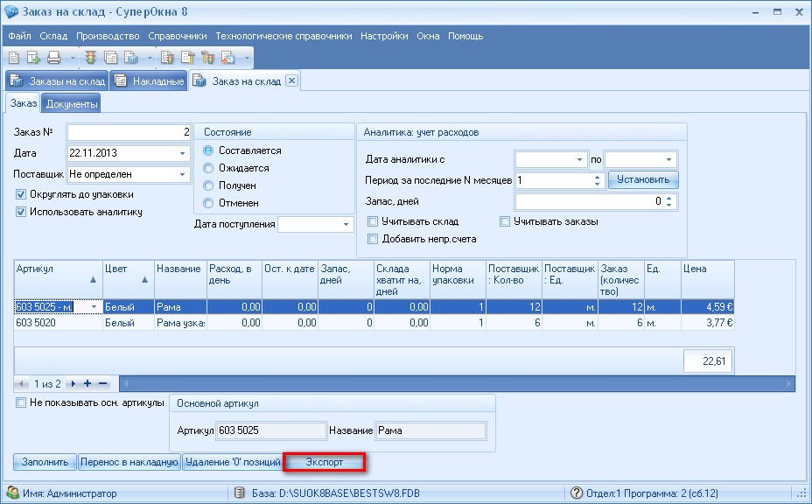The height and width of the screenshot is (504, 812).
Task: Click the horizontal grid scrollbar
Action: point(458,384)
